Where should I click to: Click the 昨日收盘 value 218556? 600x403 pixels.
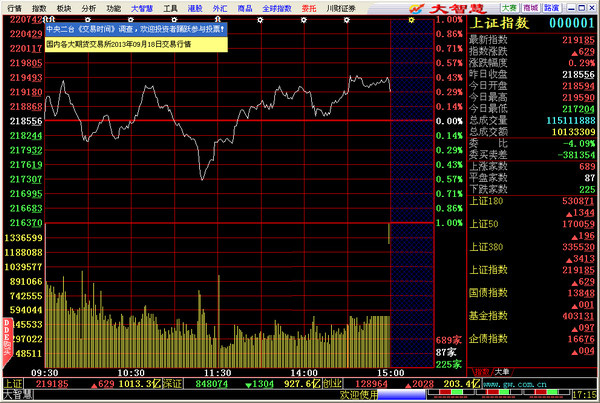pos(578,74)
